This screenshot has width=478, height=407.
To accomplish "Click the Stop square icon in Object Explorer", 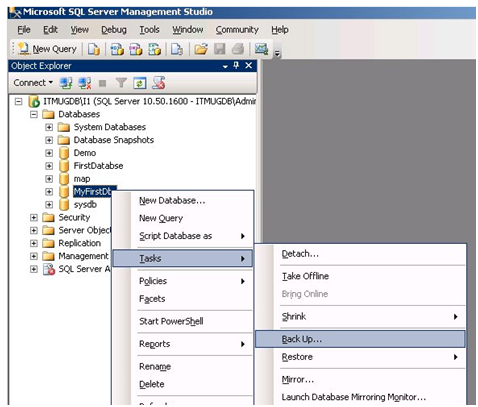I will 103,83.
